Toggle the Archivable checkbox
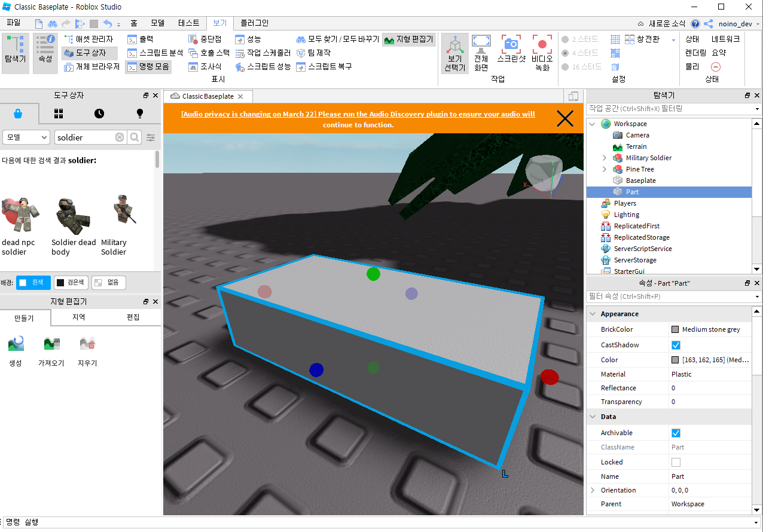 [676, 433]
